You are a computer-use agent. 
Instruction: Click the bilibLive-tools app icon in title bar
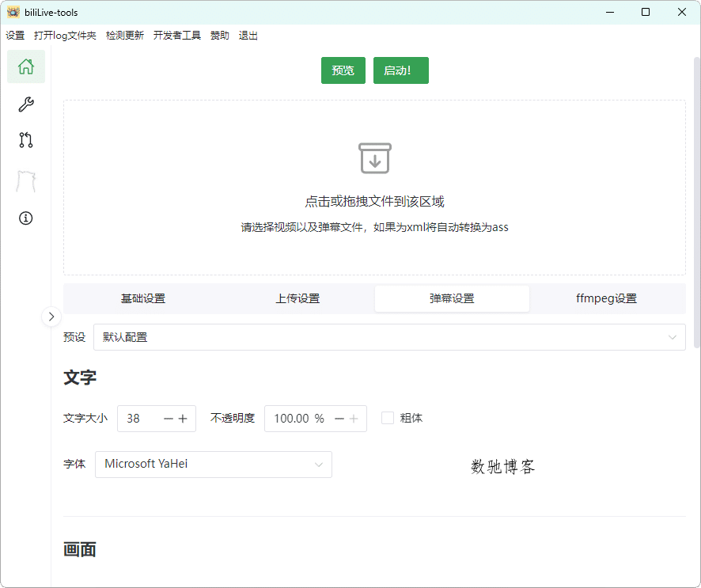pyautogui.click(x=13, y=12)
